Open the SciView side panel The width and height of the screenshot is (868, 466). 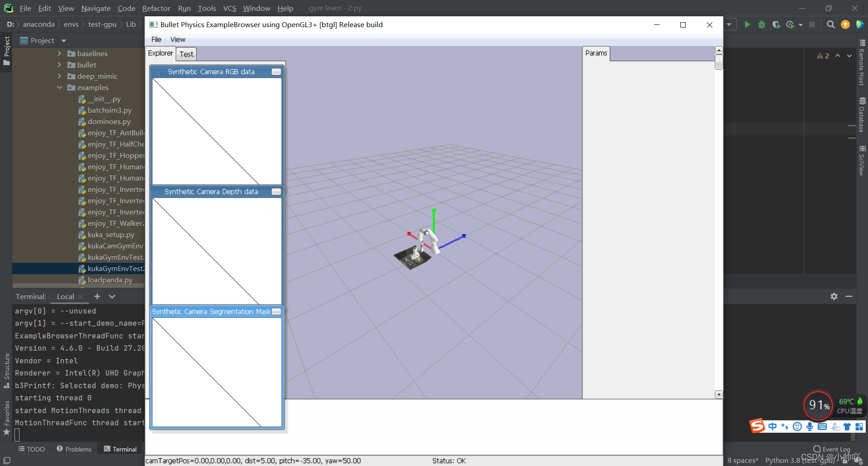click(x=862, y=161)
